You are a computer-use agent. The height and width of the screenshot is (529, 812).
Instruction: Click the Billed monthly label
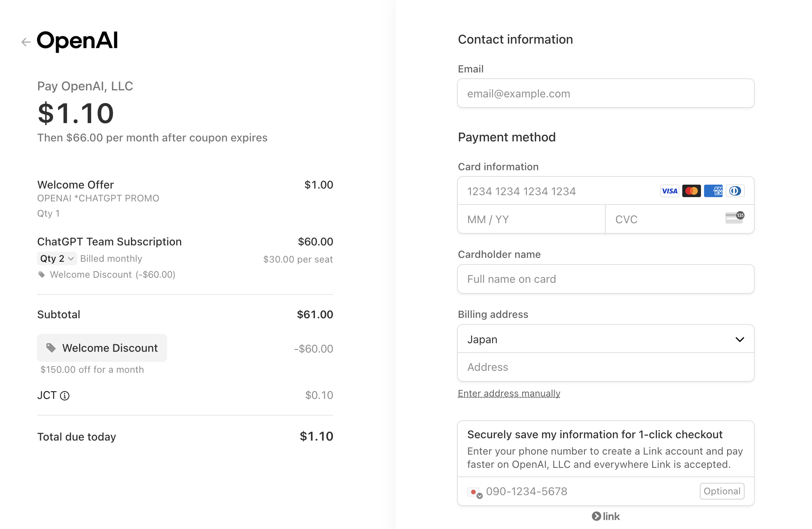click(x=111, y=259)
